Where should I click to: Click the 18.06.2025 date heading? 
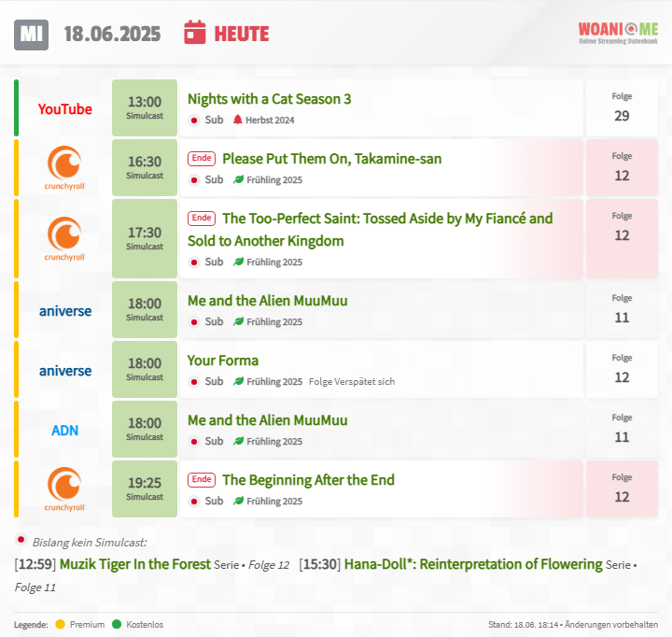[112, 35]
